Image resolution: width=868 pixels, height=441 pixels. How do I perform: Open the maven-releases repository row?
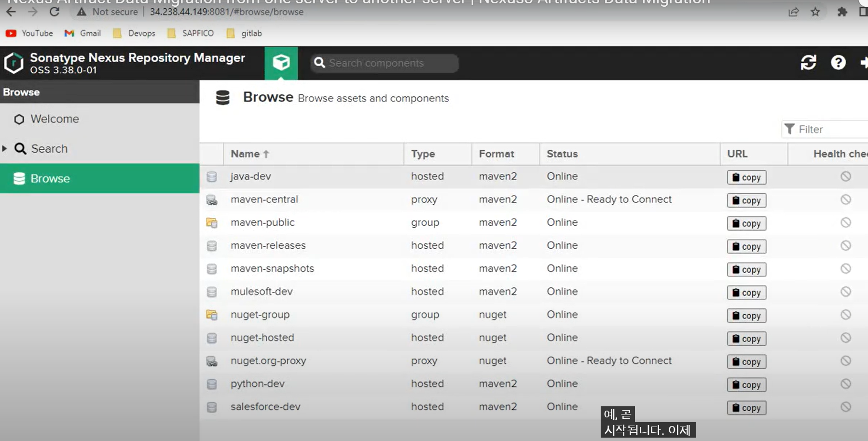[534, 246]
